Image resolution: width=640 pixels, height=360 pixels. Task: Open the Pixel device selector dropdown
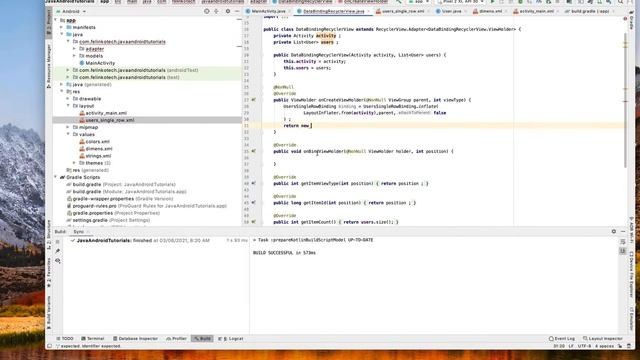pos(460,2)
